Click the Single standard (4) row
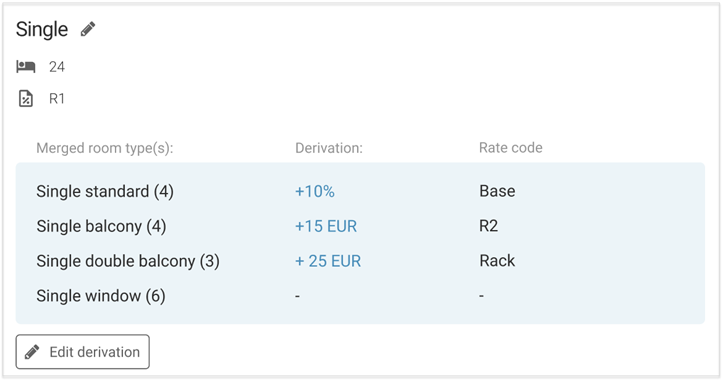Image resolution: width=723 pixels, height=381 pixels. 360,191
